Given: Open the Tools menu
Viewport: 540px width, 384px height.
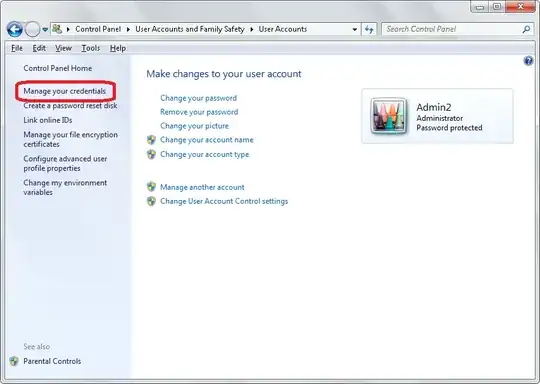Looking at the screenshot, I should [91, 48].
